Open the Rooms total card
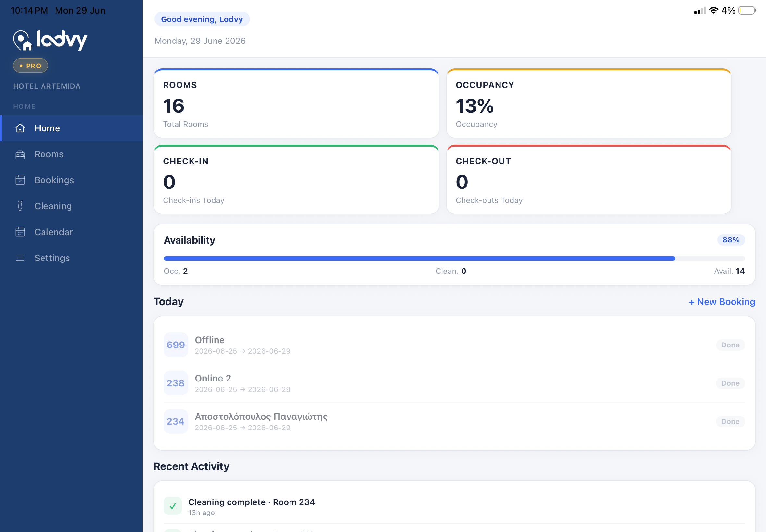Image resolution: width=766 pixels, height=532 pixels. point(296,103)
